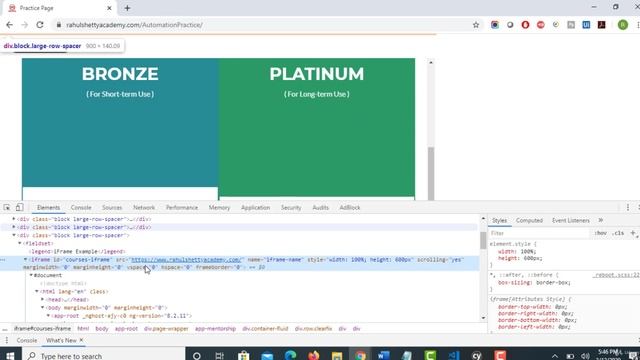
Task: Toggle the DevTools device toolbar icon
Action: pos(19,207)
